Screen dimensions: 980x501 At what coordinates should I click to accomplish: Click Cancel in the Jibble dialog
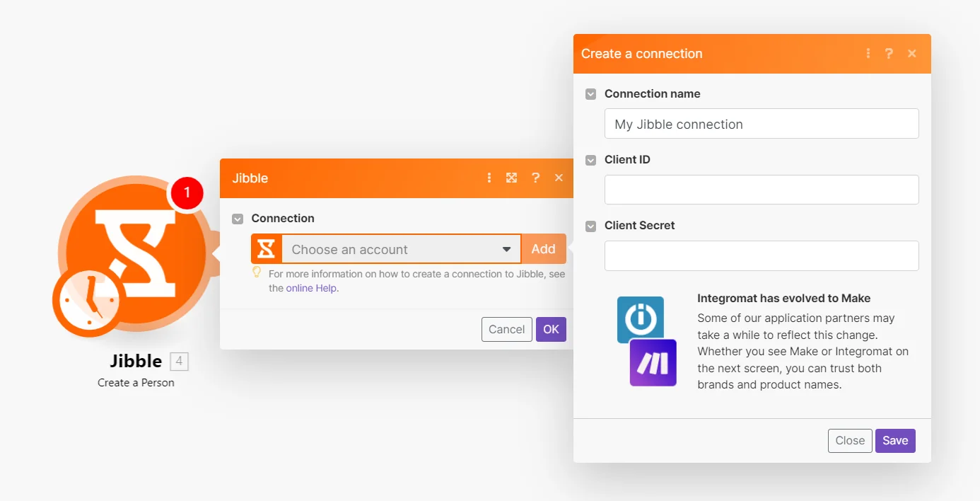(x=507, y=329)
